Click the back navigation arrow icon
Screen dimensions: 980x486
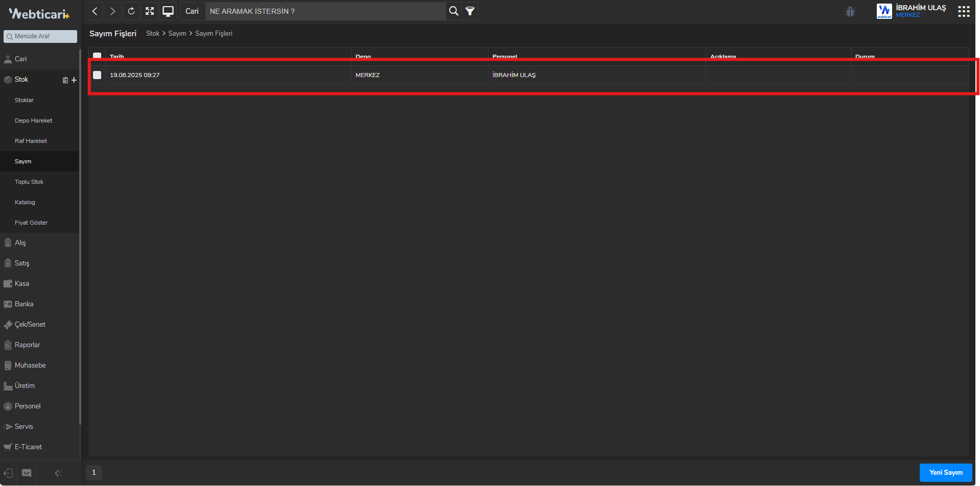95,11
